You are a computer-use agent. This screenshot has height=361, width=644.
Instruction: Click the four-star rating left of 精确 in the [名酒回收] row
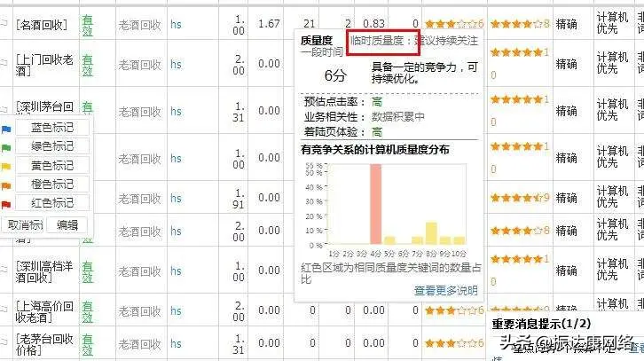click(520, 24)
